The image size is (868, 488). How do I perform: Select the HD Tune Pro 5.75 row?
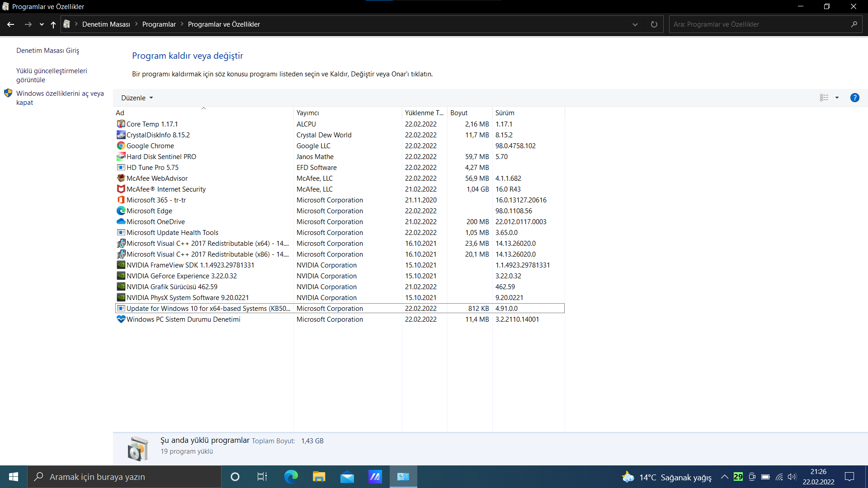pyautogui.click(x=340, y=168)
